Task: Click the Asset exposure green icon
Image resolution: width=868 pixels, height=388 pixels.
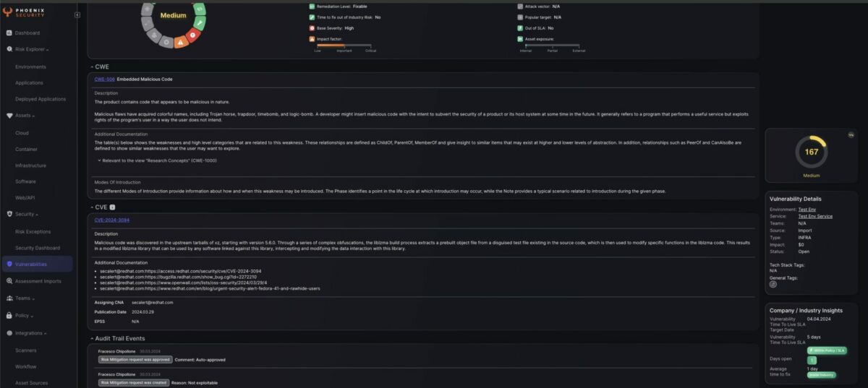Action: pyautogui.click(x=519, y=38)
